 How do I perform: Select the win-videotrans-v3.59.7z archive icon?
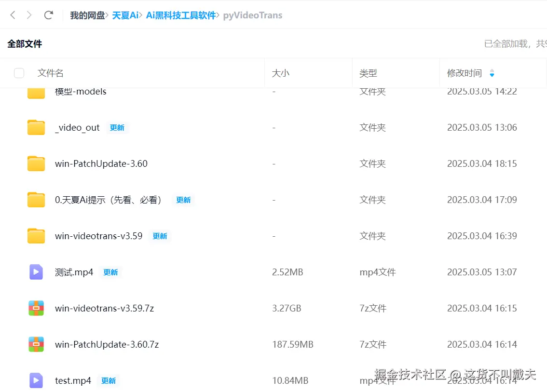tap(36, 308)
